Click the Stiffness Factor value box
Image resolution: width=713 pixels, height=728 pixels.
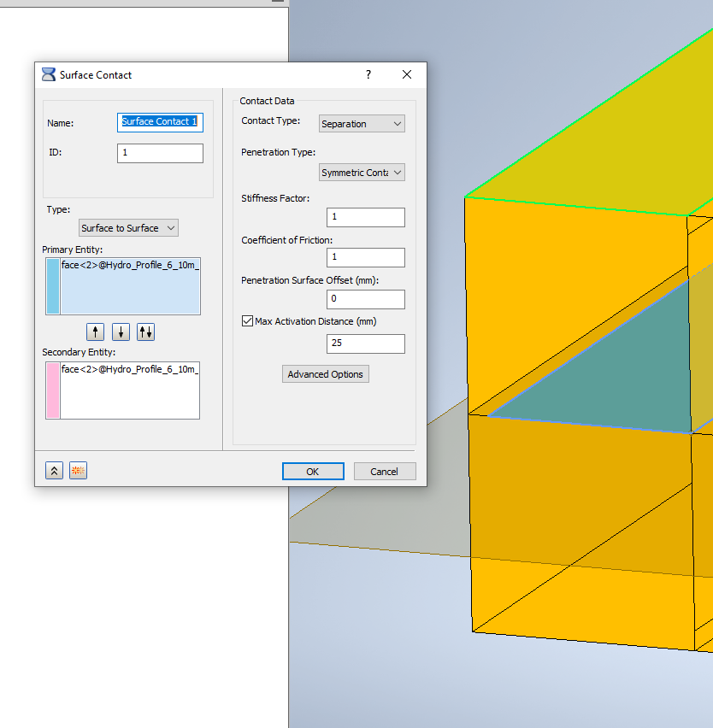click(365, 217)
